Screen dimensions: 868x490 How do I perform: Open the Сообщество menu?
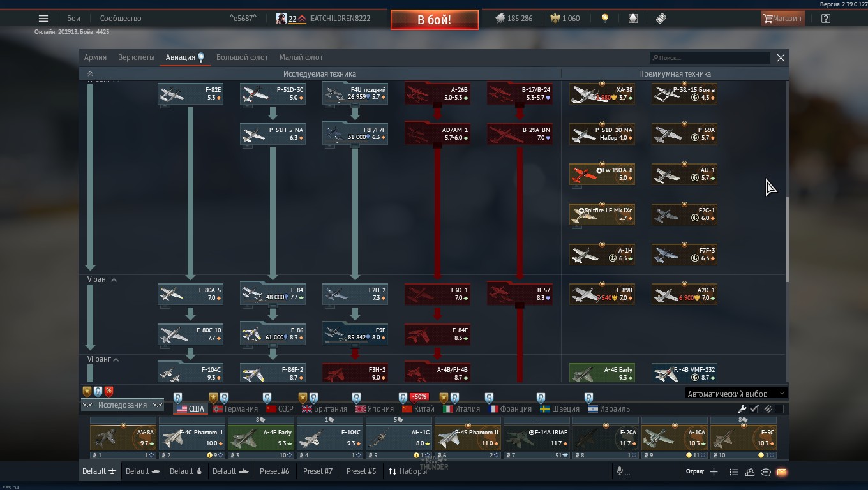[x=121, y=19]
